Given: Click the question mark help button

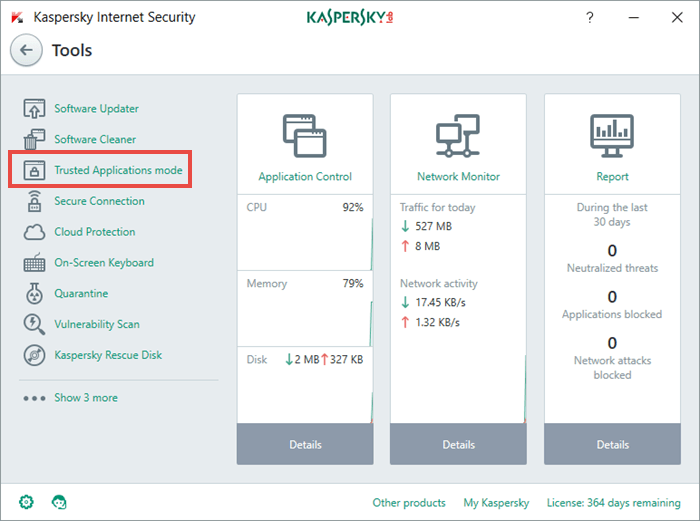Looking at the screenshot, I should click(590, 17).
